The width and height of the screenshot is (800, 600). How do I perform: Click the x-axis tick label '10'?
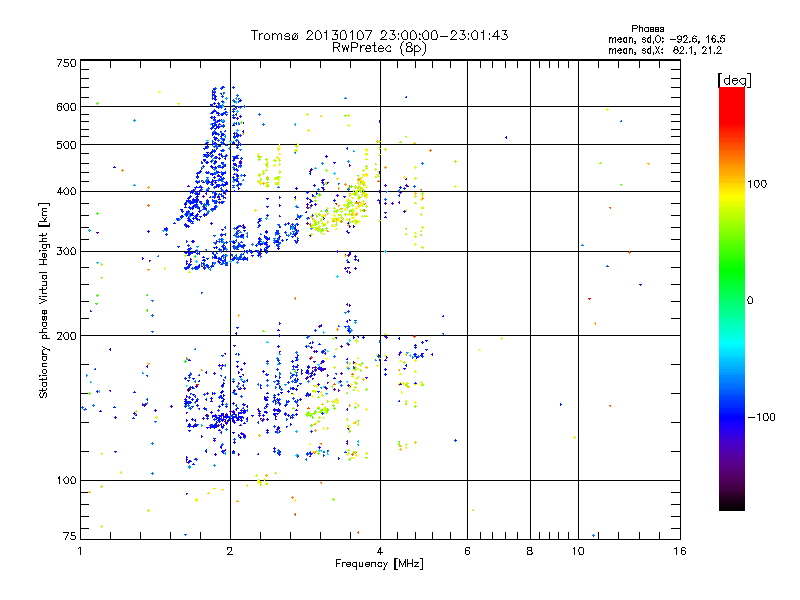[578, 551]
